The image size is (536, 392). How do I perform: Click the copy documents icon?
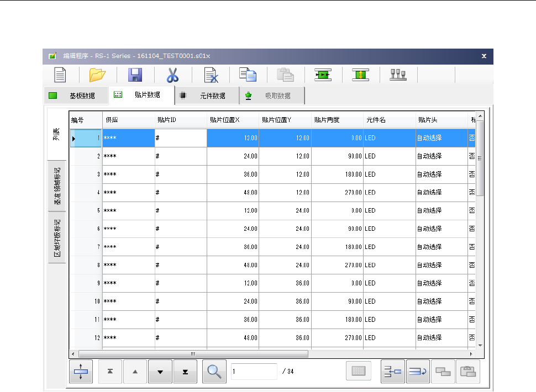(247, 75)
